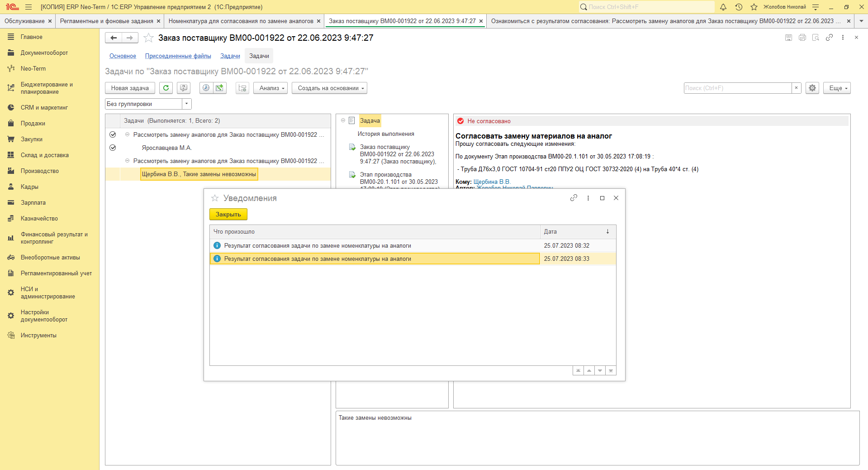Open the Производство section in the sidebar
This screenshot has width=868, height=470.
click(40, 171)
